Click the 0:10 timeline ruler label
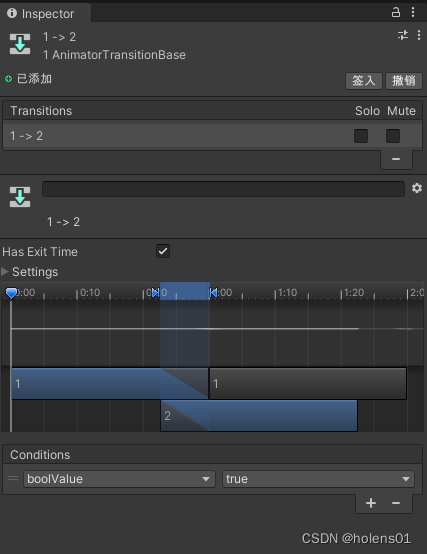 pyautogui.click(x=90, y=293)
